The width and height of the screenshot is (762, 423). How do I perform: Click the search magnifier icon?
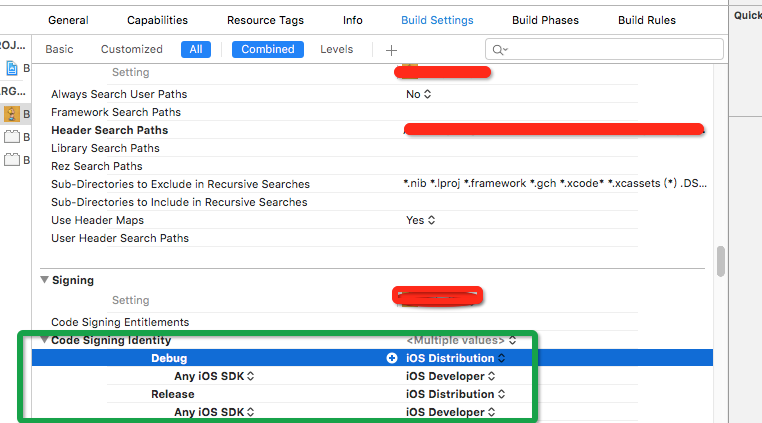500,50
